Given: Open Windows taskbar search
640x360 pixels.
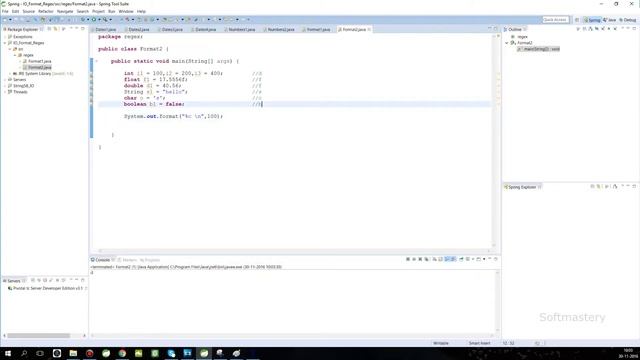Looking at the screenshot, I should (24, 353).
